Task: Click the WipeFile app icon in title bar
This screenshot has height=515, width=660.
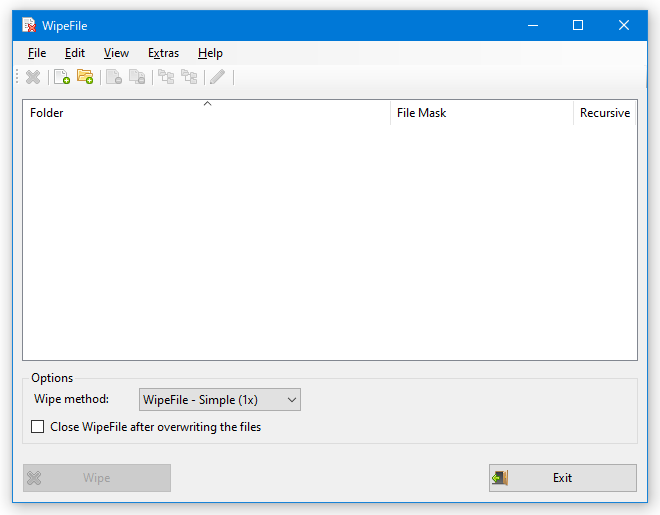Action: tap(29, 25)
